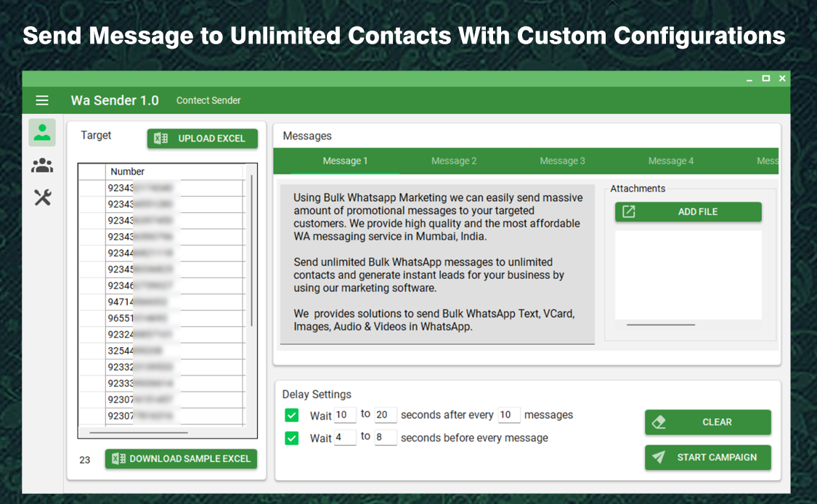The width and height of the screenshot is (817, 504).
Task: Click the paper plane icon on Start Campaign
Action: tap(659, 458)
